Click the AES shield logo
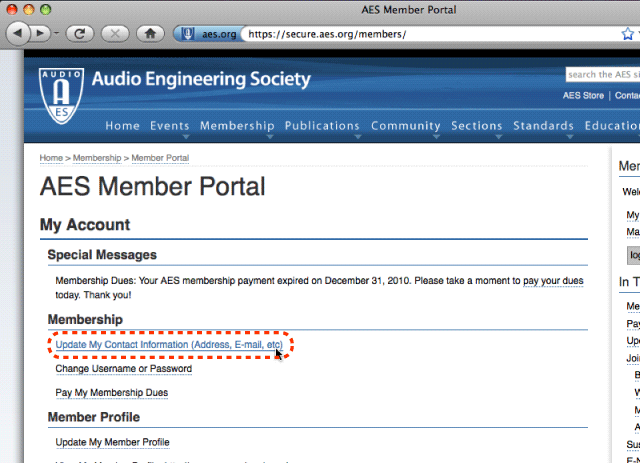 pyautogui.click(x=61, y=96)
